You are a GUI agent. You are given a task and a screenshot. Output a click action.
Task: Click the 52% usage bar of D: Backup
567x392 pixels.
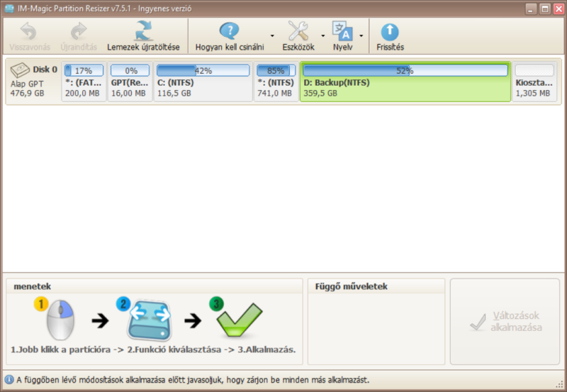point(405,70)
